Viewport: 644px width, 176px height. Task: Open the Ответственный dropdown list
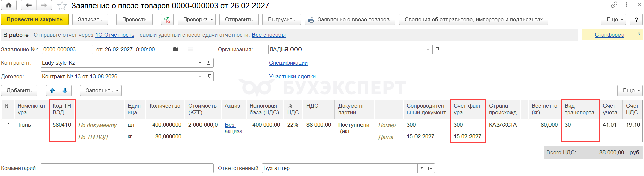point(422,168)
